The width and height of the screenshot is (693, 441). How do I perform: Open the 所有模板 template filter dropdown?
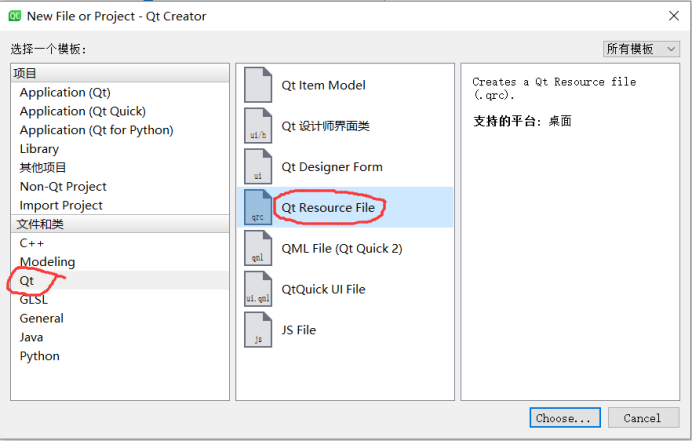641,49
